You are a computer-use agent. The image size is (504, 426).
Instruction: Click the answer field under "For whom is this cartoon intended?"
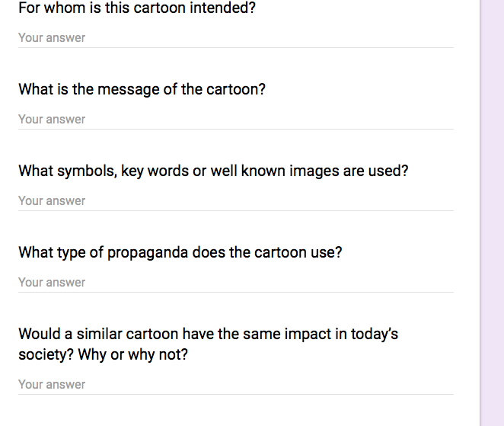(235, 37)
